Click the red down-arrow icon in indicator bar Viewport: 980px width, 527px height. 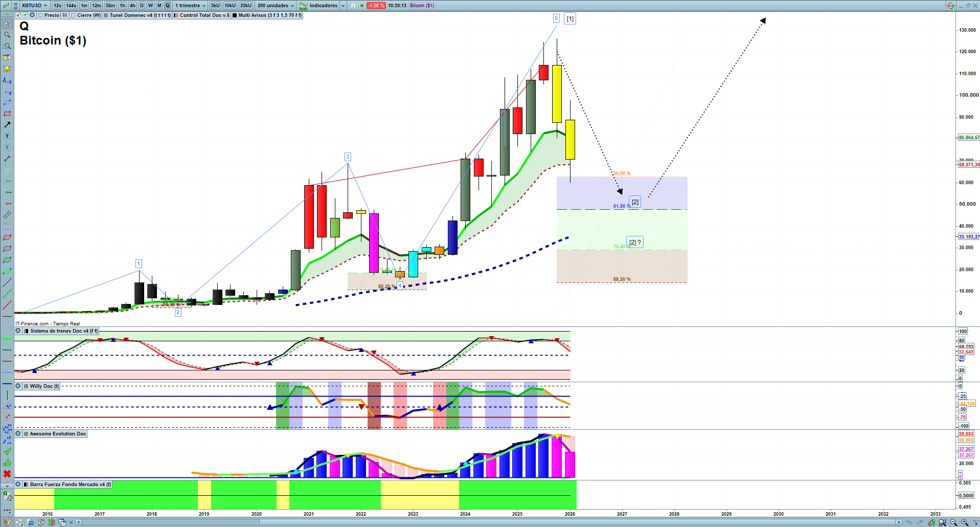click(x=18, y=15)
